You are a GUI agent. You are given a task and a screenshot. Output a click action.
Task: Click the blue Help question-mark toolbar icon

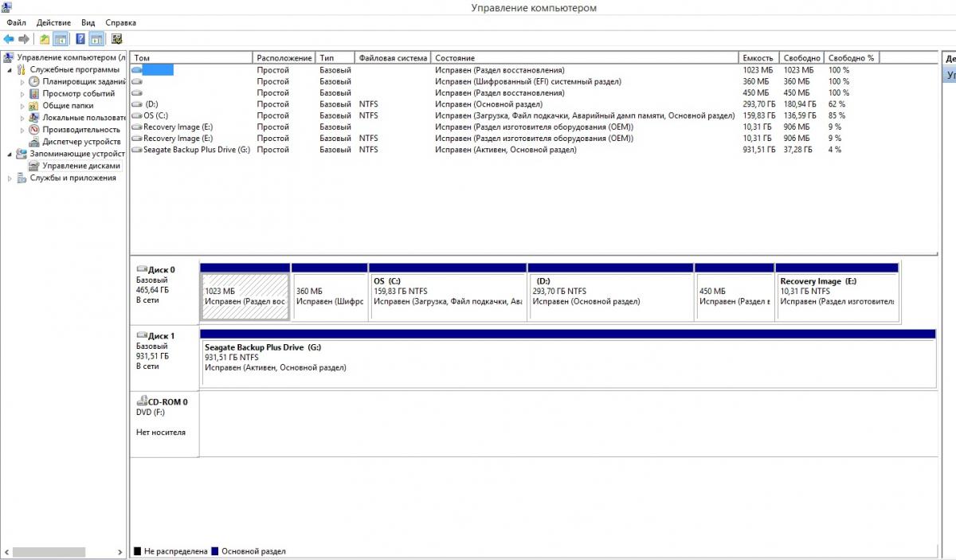(x=80, y=39)
